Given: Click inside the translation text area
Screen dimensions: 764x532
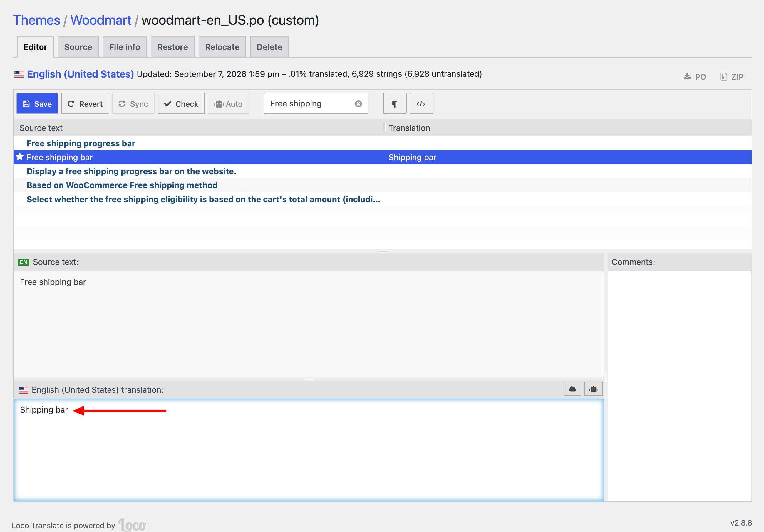Looking at the screenshot, I should (309, 450).
